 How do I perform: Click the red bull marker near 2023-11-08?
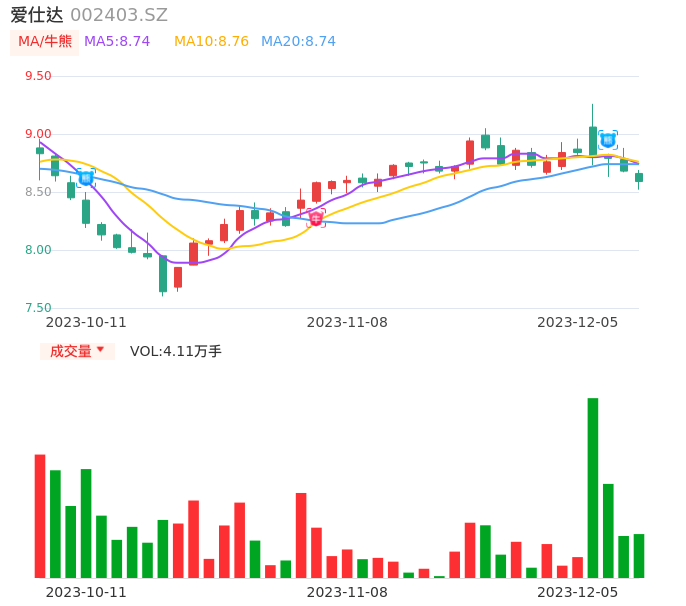tap(316, 218)
